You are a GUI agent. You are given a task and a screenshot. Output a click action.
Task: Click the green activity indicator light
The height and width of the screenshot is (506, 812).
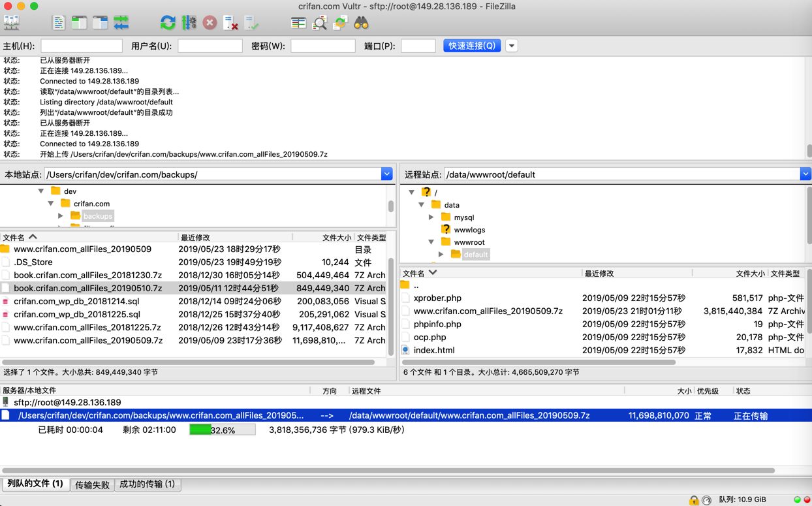[x=797, y=499]
